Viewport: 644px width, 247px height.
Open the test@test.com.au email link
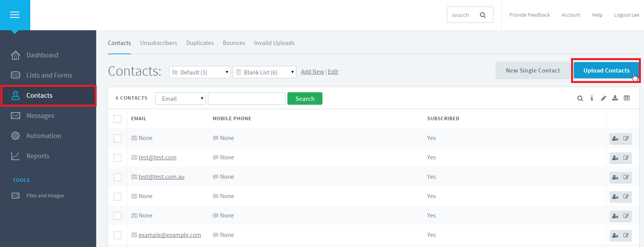pyautogui.click(x=161, y=177)
